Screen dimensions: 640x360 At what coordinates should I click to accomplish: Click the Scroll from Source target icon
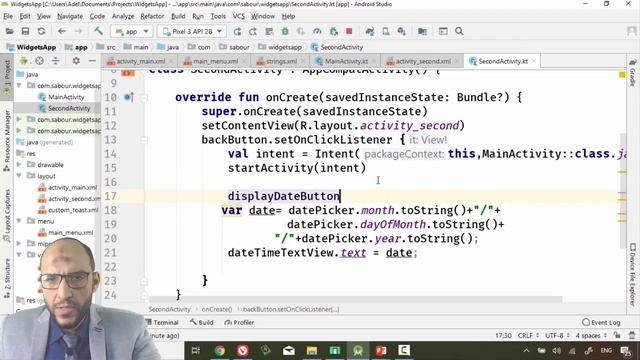pos(39,61)
